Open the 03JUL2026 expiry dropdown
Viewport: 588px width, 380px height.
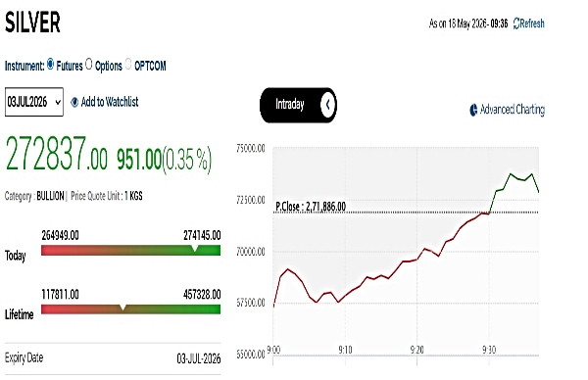pos(34,102)
